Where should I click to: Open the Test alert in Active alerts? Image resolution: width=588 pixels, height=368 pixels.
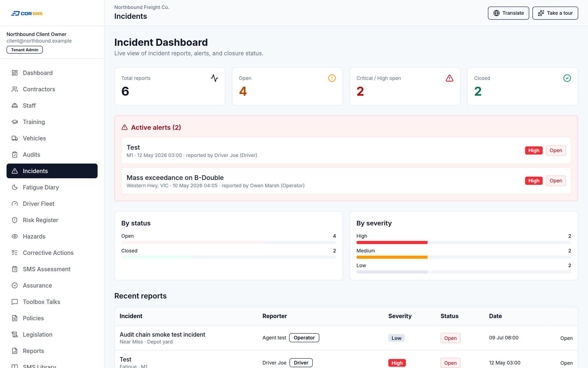pyautogui.click(x=346, y=150)
